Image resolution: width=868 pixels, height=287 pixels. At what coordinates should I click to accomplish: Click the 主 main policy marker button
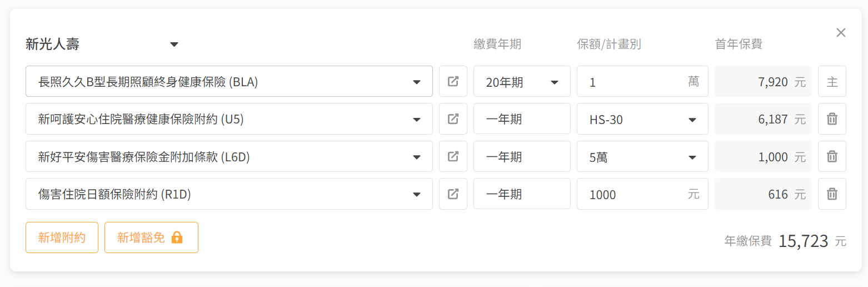(832, 82)
